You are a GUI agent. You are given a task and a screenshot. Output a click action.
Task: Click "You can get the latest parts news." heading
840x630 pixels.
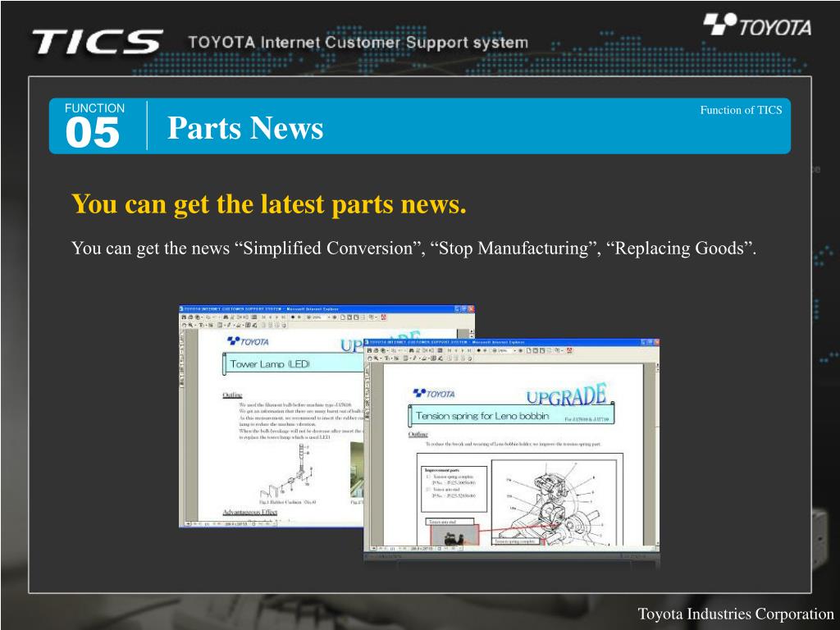click(269, 204)
